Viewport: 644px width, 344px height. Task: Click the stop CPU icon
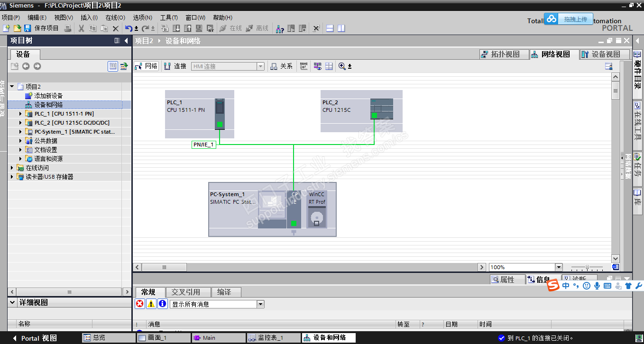click(303, 28)
